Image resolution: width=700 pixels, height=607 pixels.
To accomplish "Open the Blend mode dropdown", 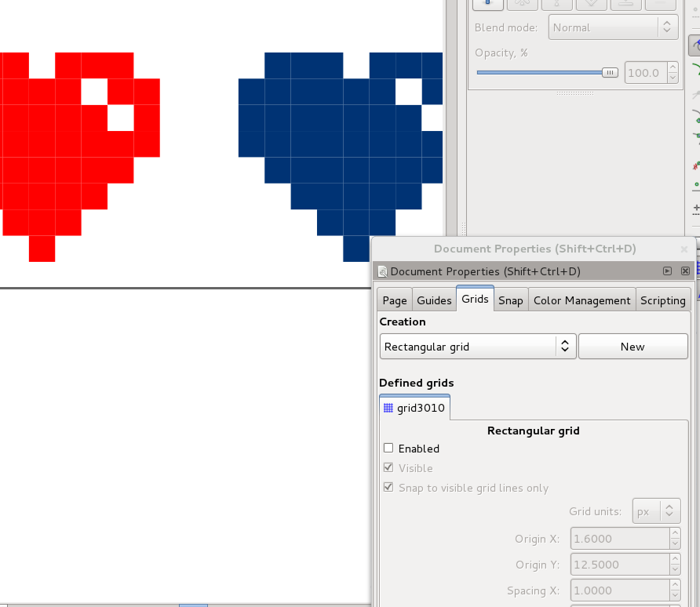I will tap(614, 27).
